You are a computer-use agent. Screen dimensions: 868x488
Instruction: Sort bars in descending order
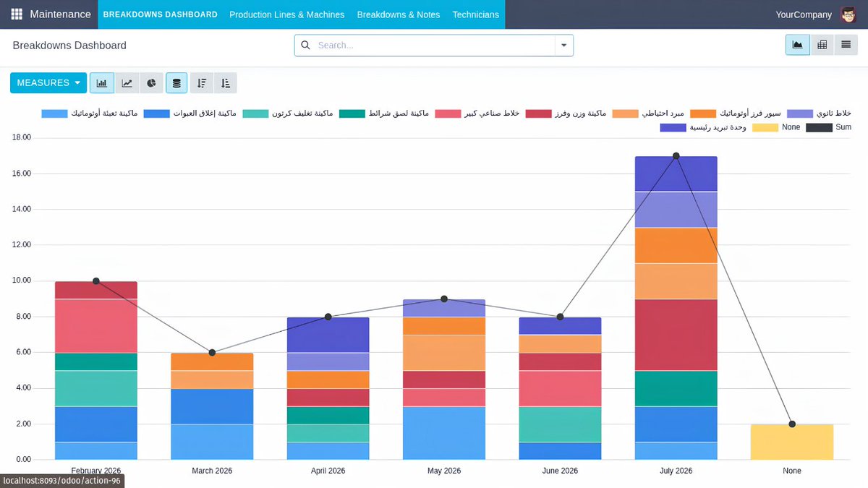coord(202,83)
